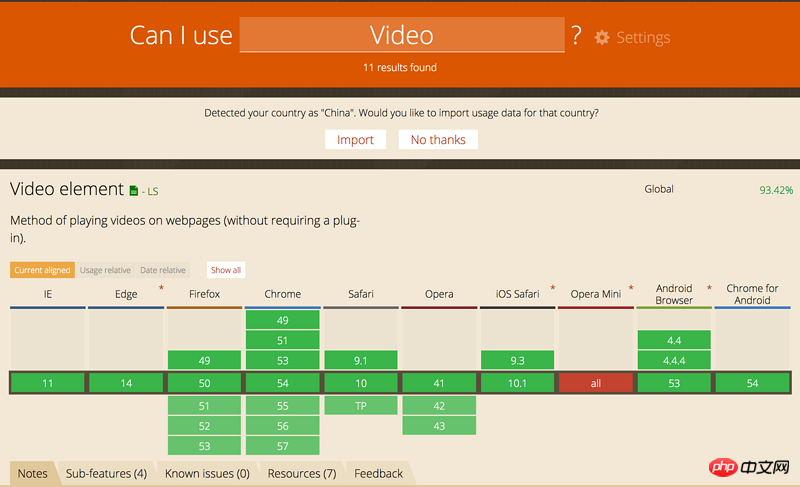Select the IE 11 support cell
The width and height of the screenshot is (800, 487).
pyautogui.click(x=48, y=383)
